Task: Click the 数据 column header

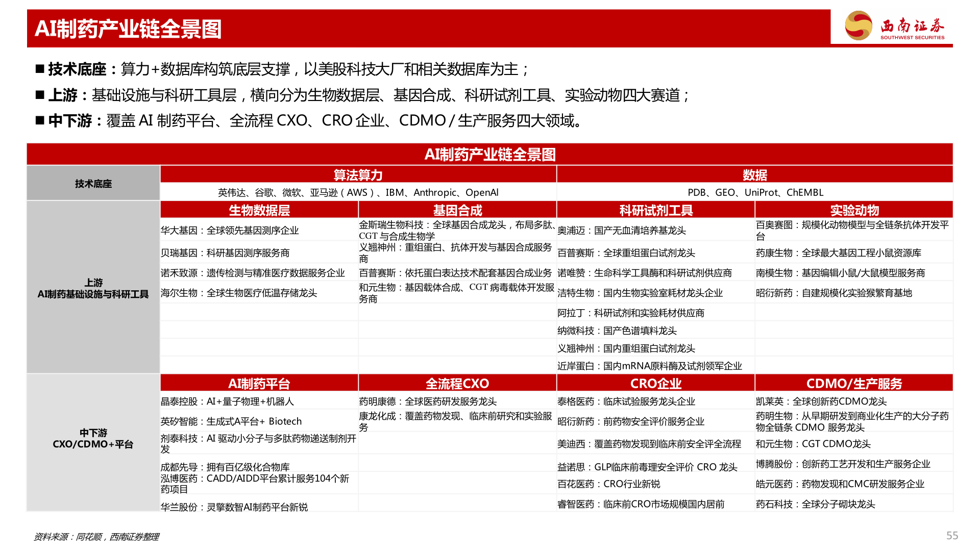Action: point(755,175)
